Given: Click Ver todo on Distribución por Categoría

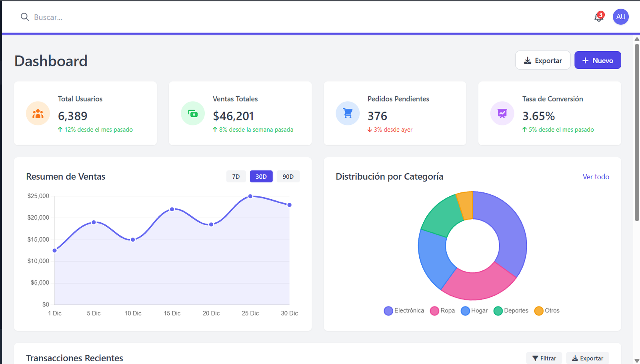Looking at the screenshot, I should pos(596,176).
